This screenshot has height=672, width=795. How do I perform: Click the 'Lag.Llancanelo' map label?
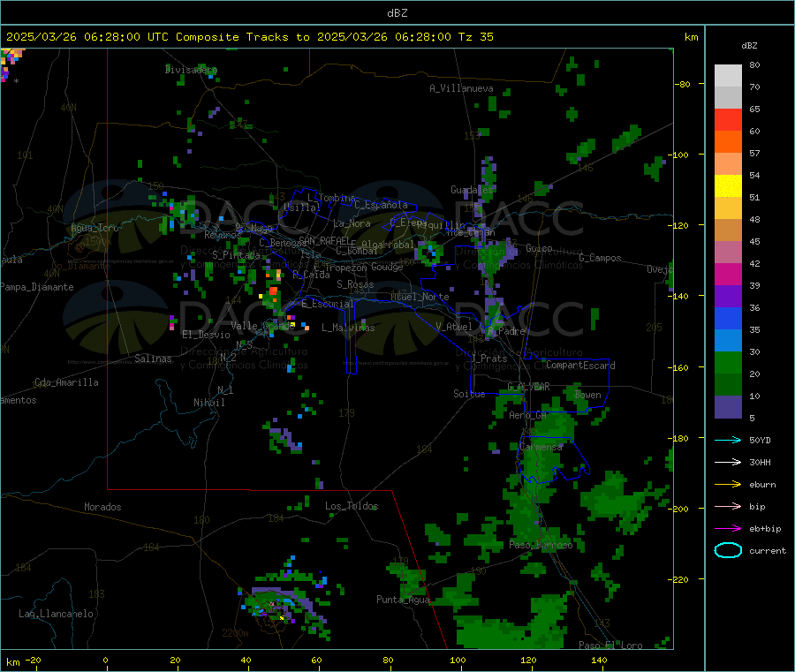click(56, 614)
